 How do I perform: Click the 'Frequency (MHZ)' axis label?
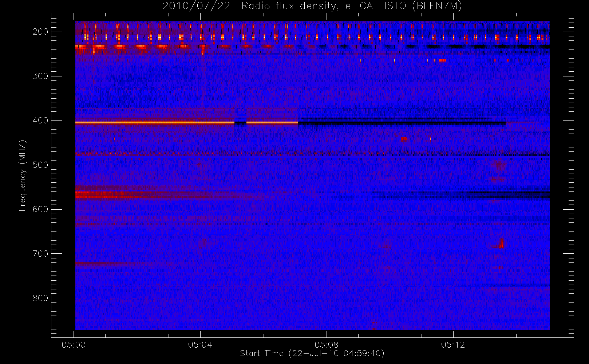pos(23,176)
